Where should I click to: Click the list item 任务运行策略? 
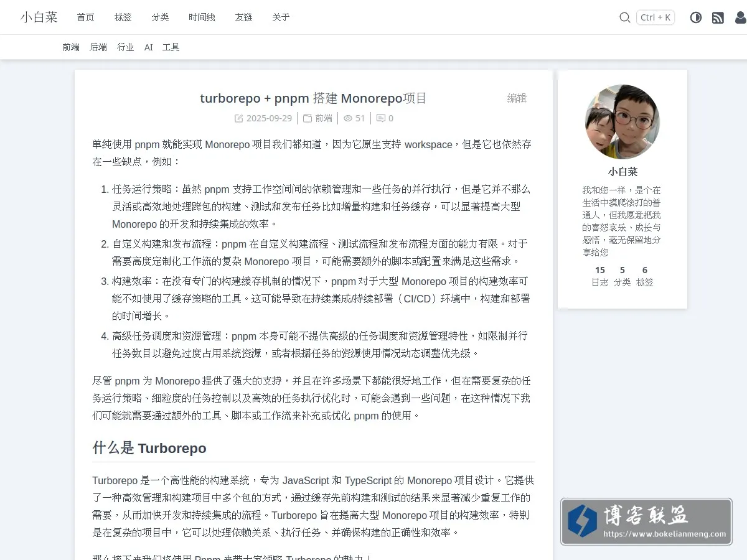pos(321,207)
